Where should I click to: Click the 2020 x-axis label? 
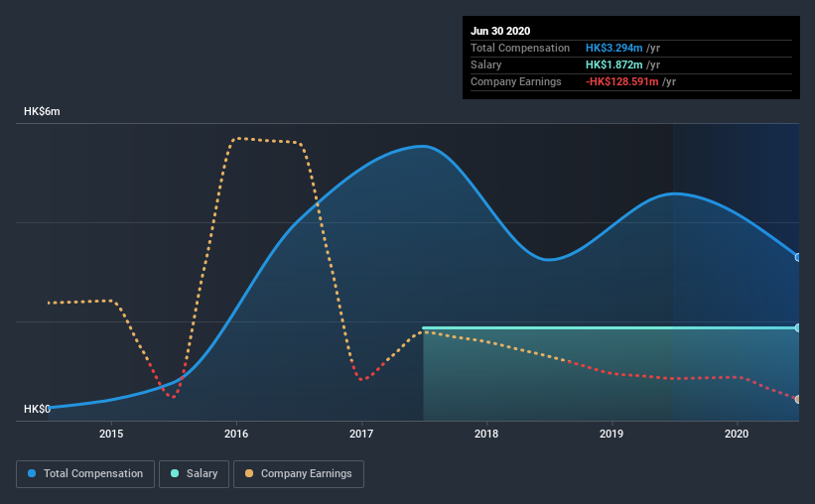point(737,434)
